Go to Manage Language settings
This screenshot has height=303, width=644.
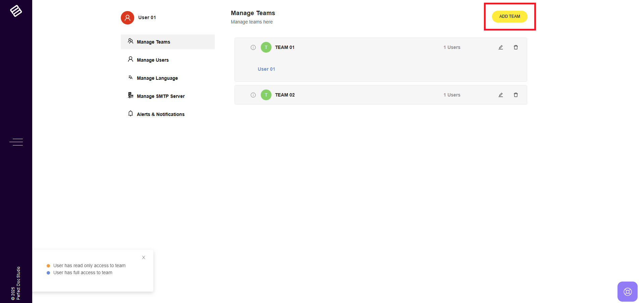(157, 78)
